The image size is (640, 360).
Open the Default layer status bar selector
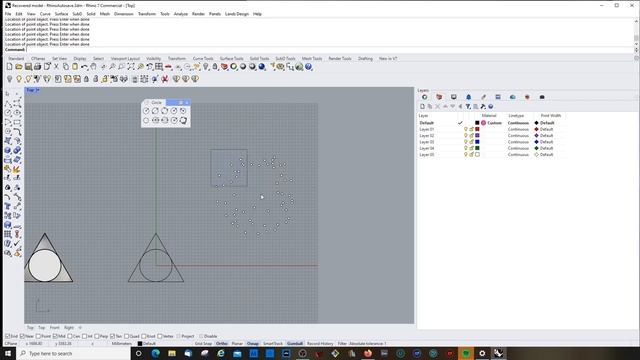[147, 344]
